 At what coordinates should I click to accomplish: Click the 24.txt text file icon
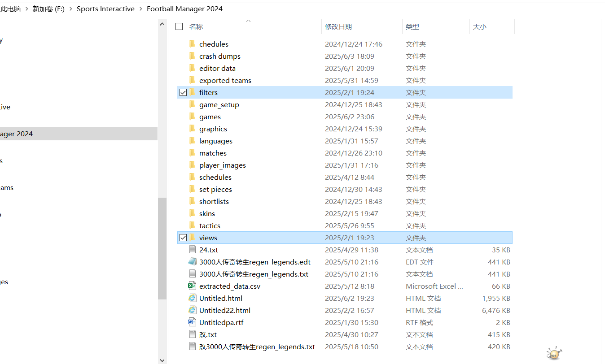coord(192,250)
